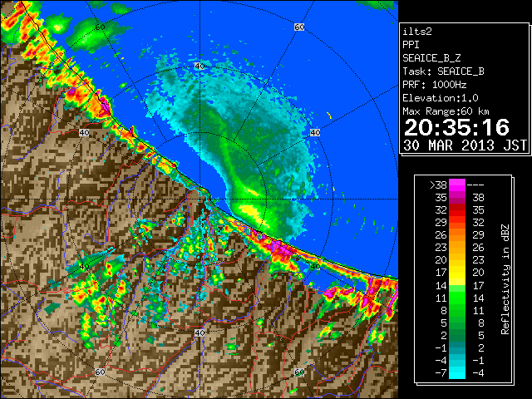Viewport: 532px width, 399px height.
Task: Pick the magenta swatch atop the reflectivity scale
Action: tap(457, 185)
